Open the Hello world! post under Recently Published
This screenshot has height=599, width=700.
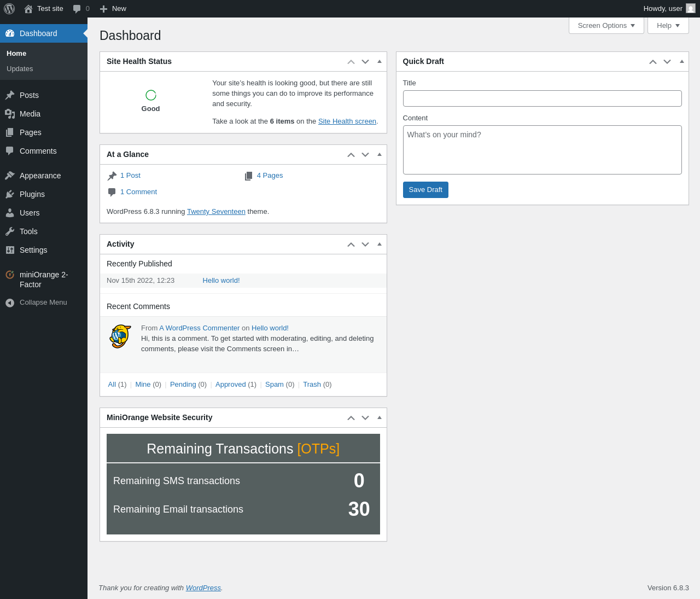pyautogui.click(x=221, y=281)
